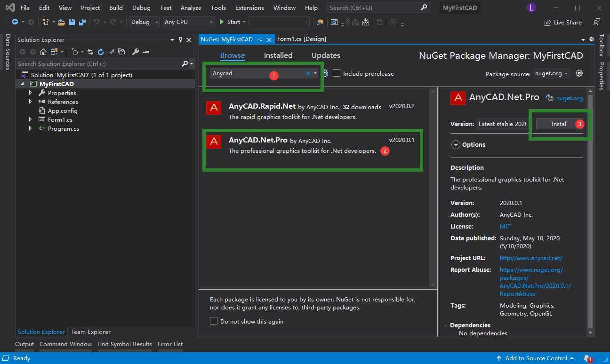Clear the Anycad search text
Image resolution: width=610 pixels, height=364 pixels.
coord(308,73)
